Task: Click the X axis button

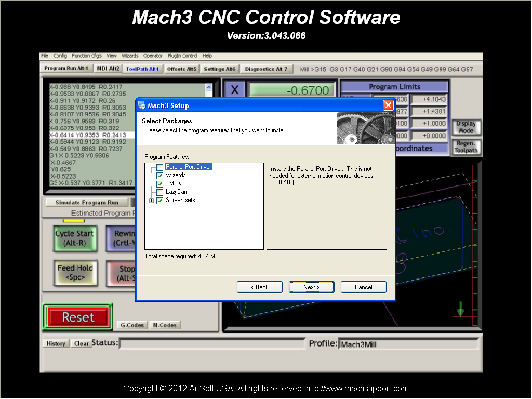Action: click(x=235, y=90)
